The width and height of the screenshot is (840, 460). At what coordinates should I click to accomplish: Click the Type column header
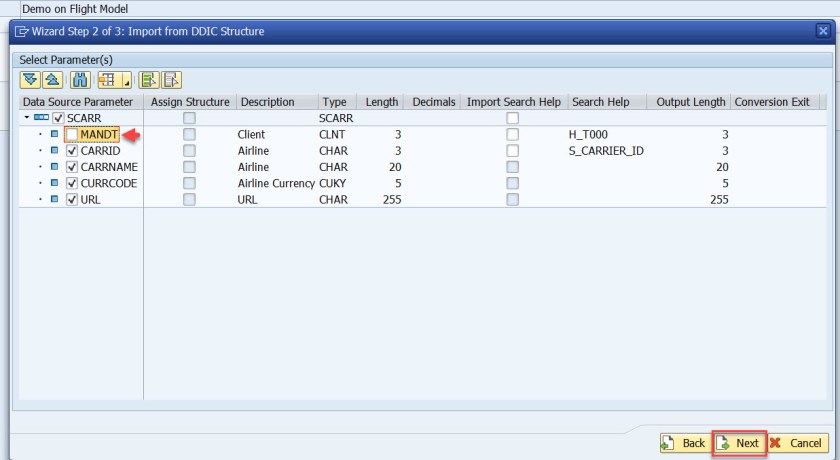pyautogui.click(x=337, y=102)
